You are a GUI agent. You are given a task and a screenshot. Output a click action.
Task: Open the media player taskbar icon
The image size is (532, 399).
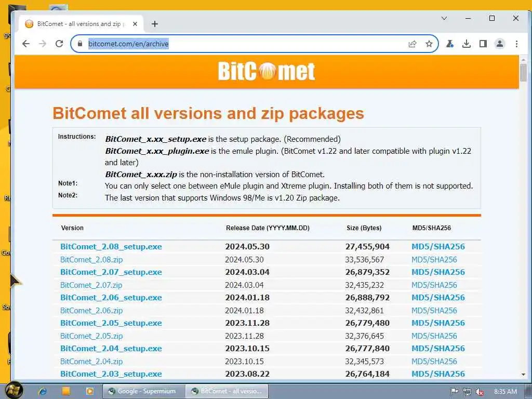pyautogui.click(x=89, y=391)
